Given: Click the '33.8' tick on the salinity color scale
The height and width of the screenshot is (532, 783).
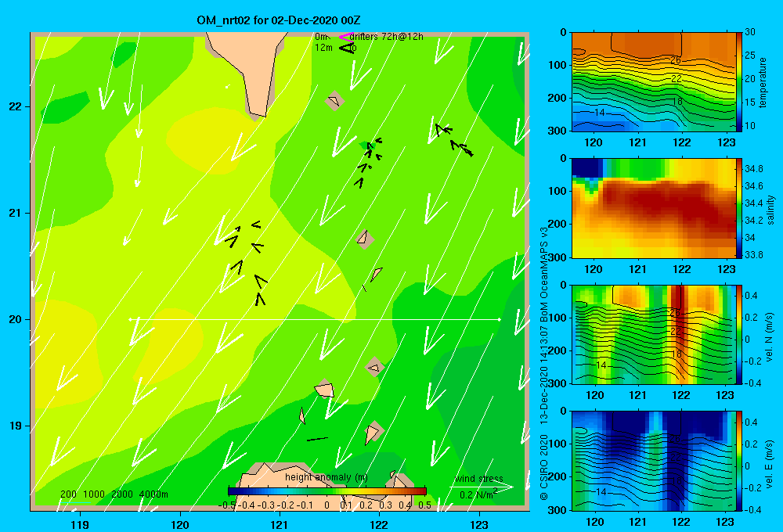Looking at the screenshot, I should tap(754, 255).
